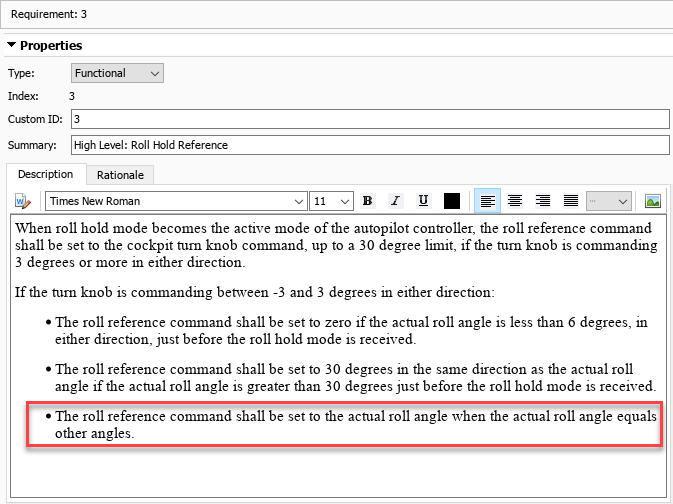Open the Edit in Word icon

[x=23, y=201]
